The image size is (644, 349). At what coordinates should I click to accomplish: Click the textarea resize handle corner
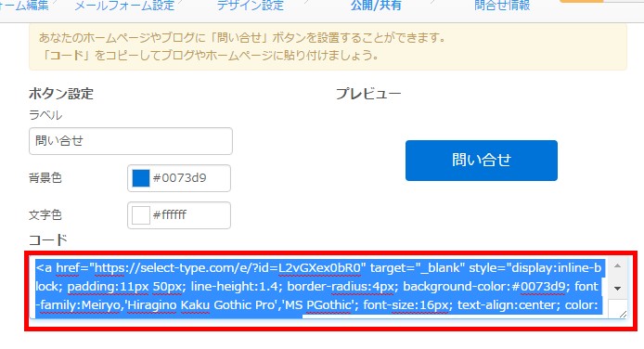click(623, 314)
